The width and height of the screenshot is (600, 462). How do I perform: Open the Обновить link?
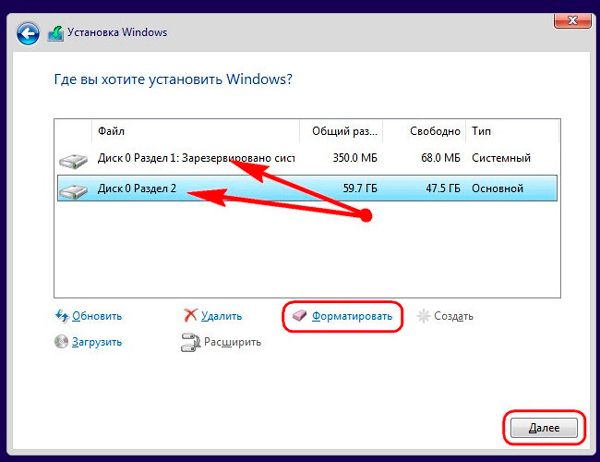[97, 316]
